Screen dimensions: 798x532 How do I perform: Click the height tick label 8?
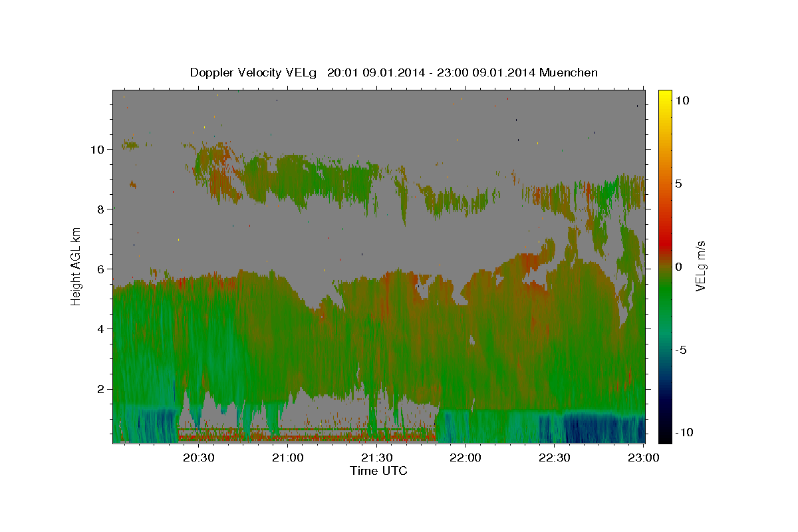pyautogui.click(x=100, y=209)
